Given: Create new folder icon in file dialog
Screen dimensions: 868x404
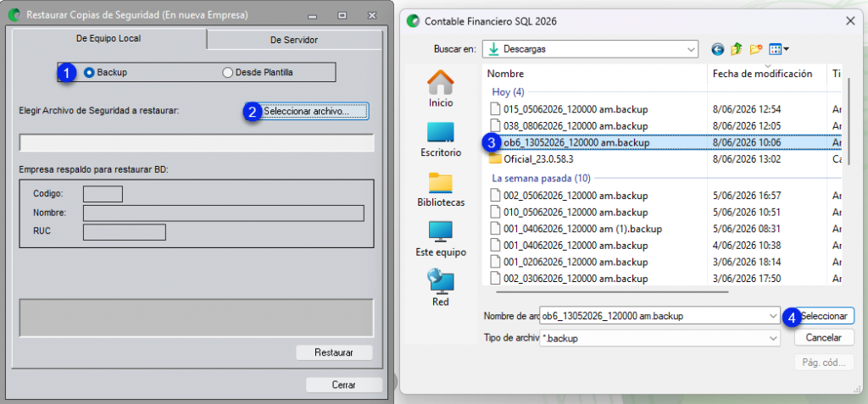Looking at the screenshot, I should (755, 49).
